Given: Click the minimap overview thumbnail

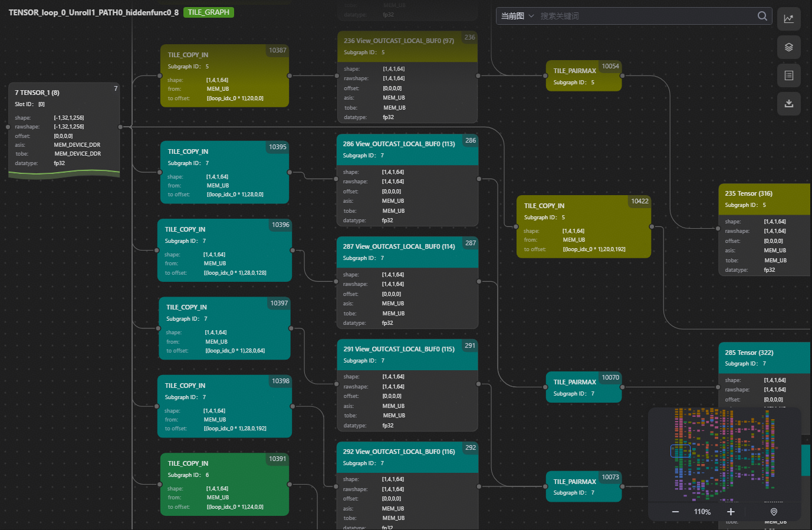Looking at the screenshot, I should click(724, 453).
